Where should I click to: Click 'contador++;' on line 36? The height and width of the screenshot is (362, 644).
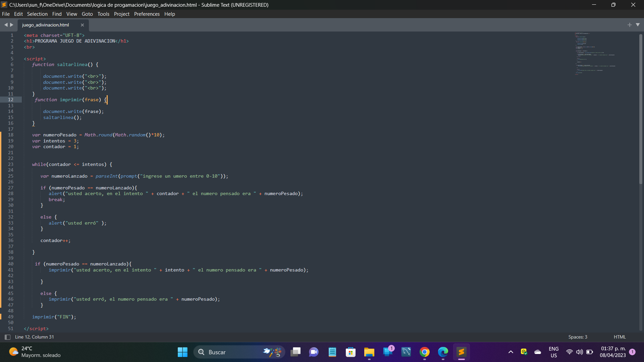tap(55, 240)
